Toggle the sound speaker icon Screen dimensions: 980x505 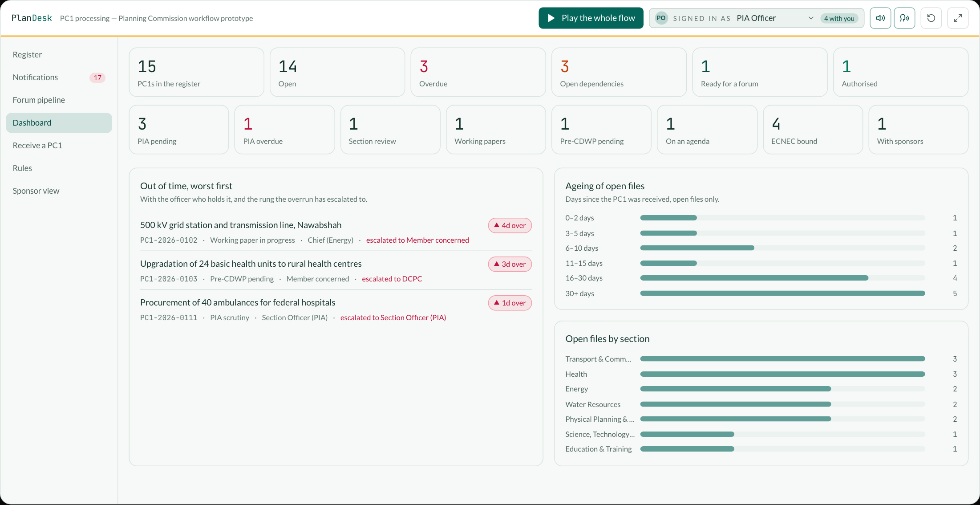click(x=880, y=18)
